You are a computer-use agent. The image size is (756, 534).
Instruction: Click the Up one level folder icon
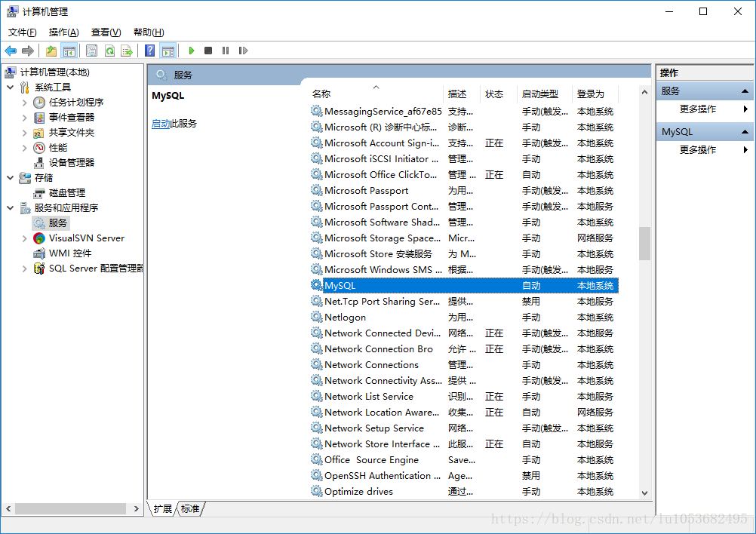pyautogui.click(x=51, y=51)
